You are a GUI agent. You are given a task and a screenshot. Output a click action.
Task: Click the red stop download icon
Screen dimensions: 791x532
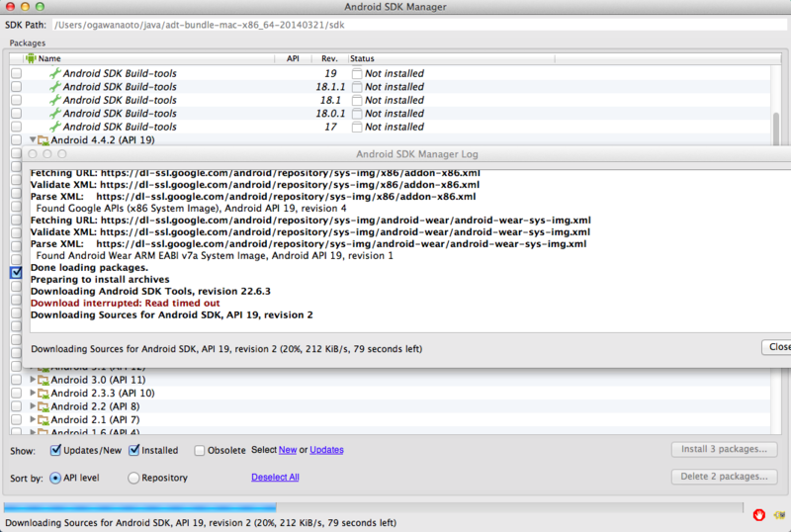pos(759,514)
